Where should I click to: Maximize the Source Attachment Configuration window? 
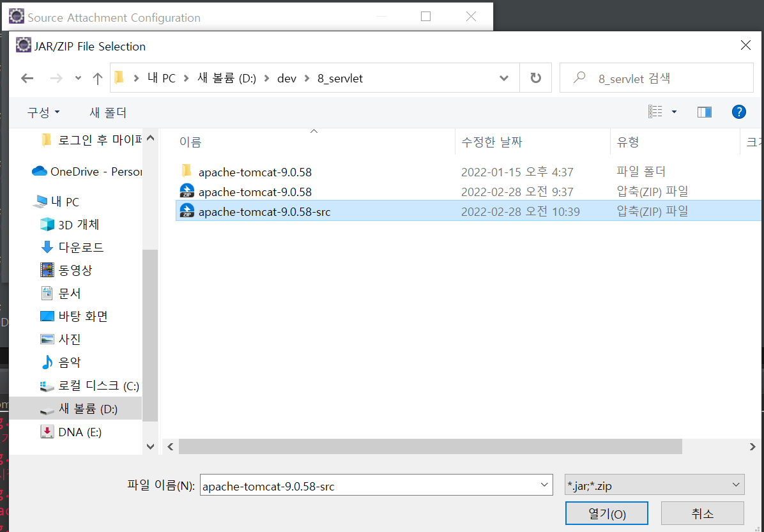tap(425, 16)
